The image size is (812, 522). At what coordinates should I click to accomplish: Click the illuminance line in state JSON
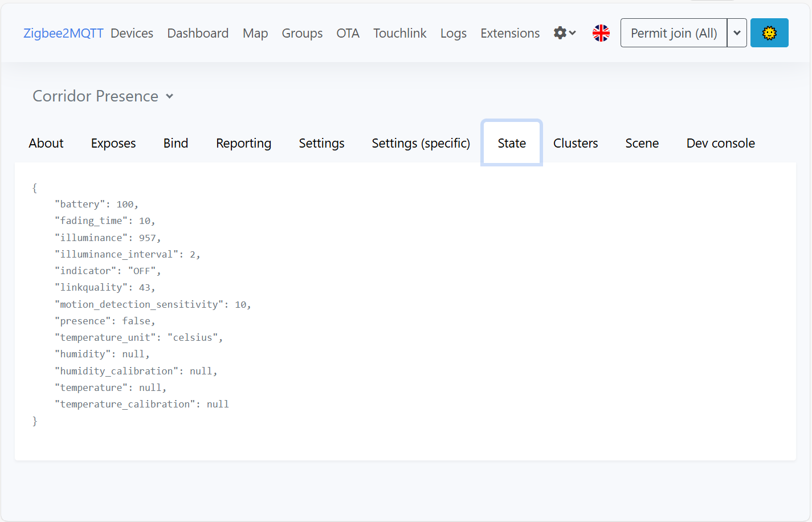(x=108, y=238)
